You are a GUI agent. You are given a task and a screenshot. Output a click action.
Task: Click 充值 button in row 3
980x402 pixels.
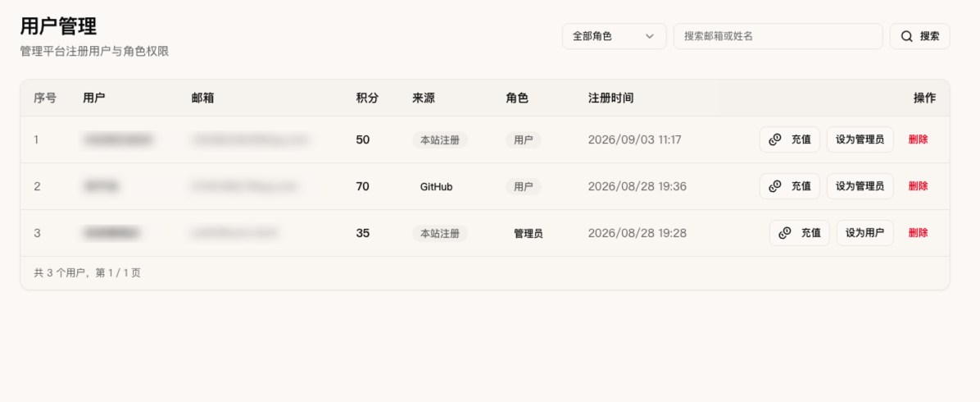800,233
